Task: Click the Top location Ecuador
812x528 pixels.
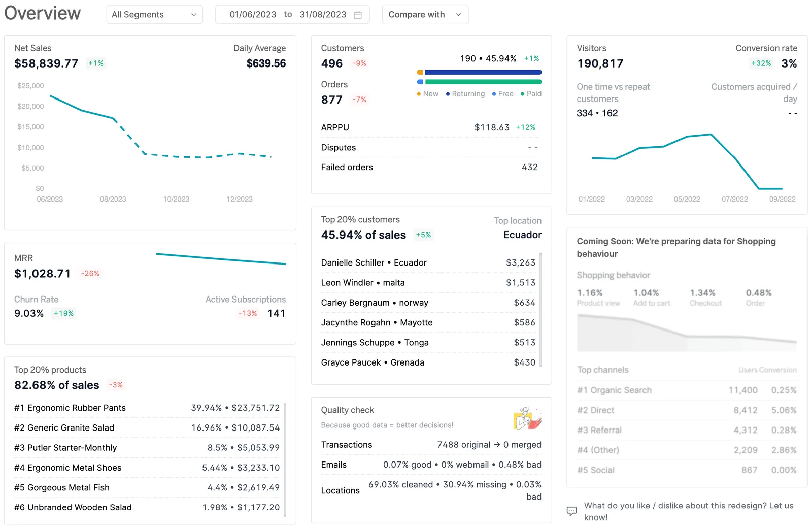Action: coord(522,235)
